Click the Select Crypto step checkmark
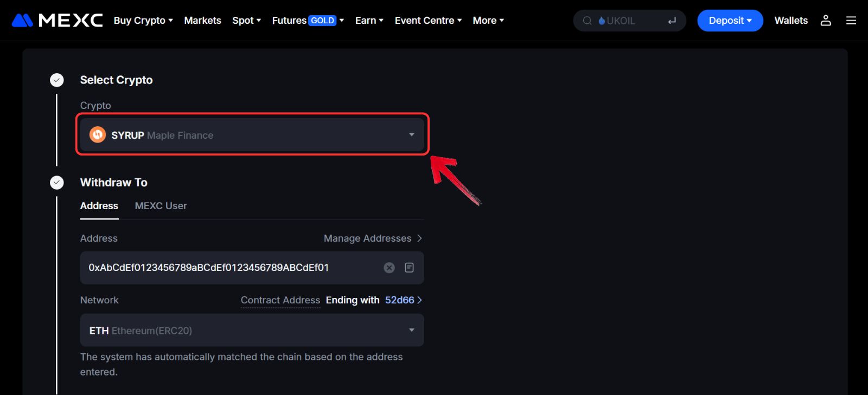The image size is (868, 395). [57, 80]
